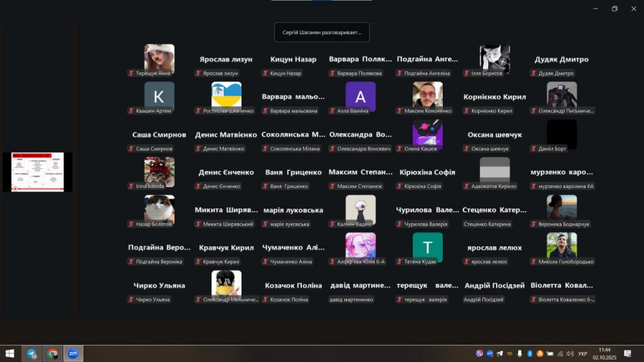Image resolution: width=644 pixels, height=362 pixels.
Task: Click the Wi-Fi network tray icon
Action: coord(561,353)
